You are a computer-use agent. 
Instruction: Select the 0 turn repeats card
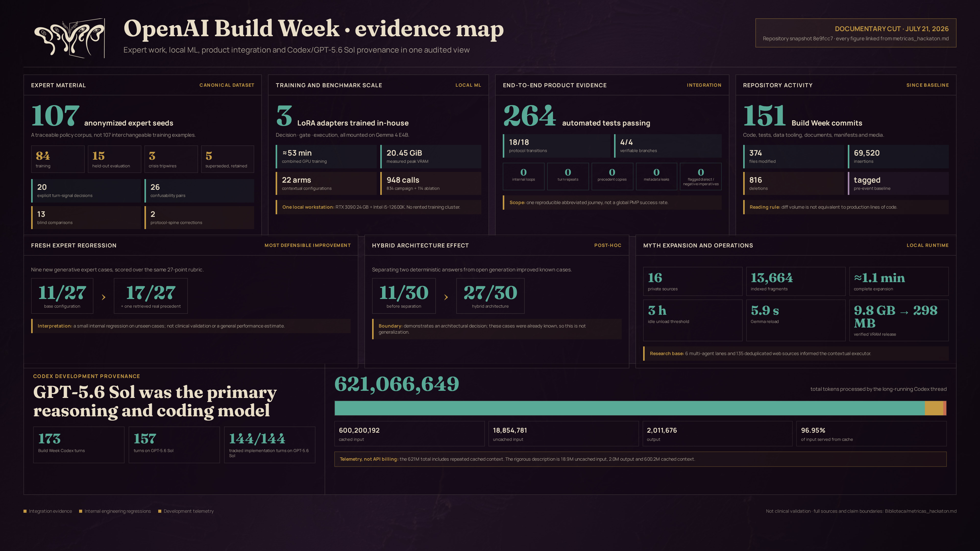pos(568,177)
